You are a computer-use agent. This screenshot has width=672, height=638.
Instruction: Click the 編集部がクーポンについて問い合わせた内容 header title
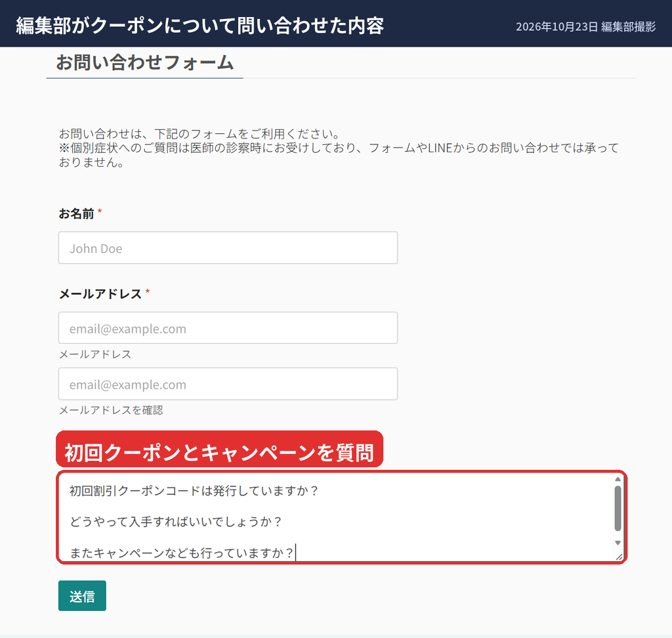tap(200, 26)
